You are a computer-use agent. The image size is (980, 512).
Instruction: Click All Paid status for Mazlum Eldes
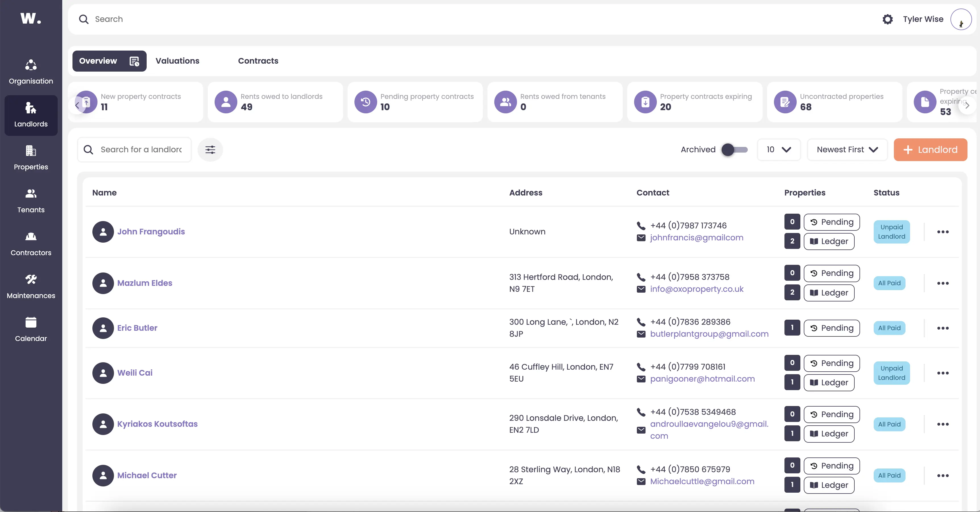click(889, 283)
